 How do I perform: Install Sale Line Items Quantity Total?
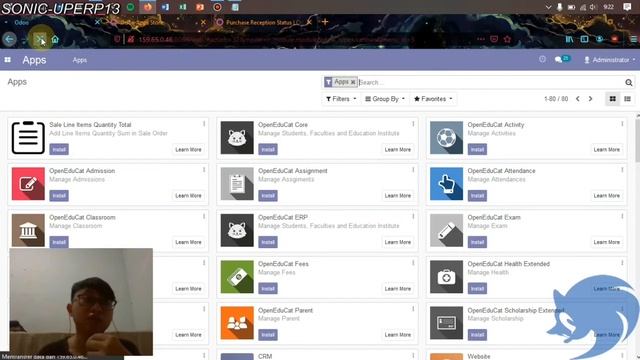[x=59, y=149]
